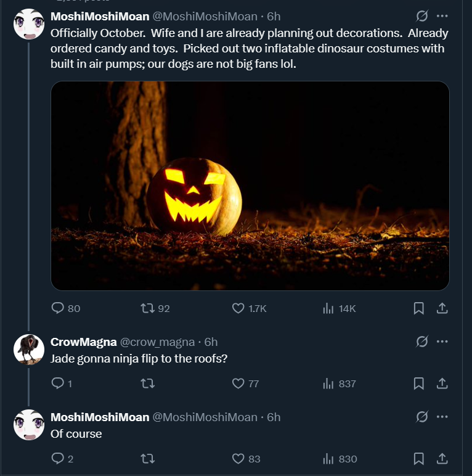
Task: Open @MoshiMoshiMoan handle on top post
Action: coord(205,17)
